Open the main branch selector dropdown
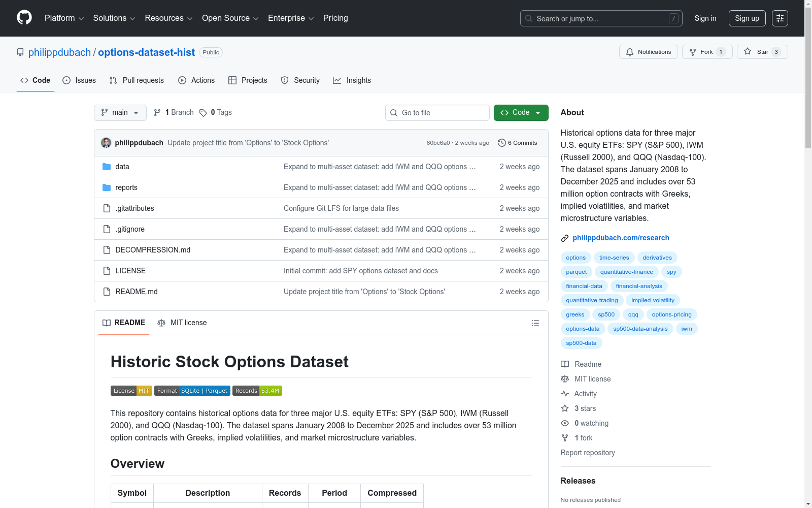 click(x=120, y=113)
